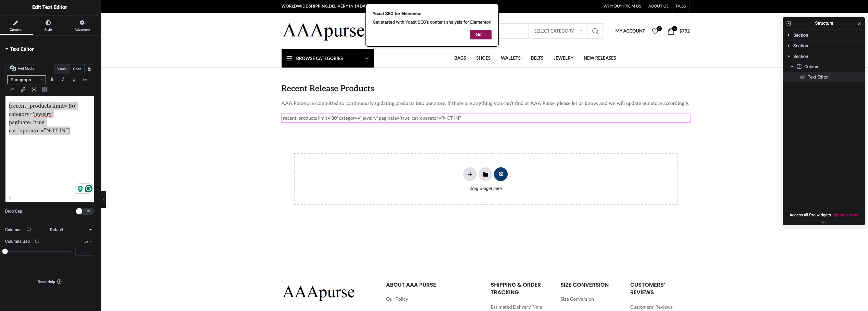Open the shopping cart bag icon
This screenshot has width=868, height=311.
pyautogui.click(x=671, y=31)
